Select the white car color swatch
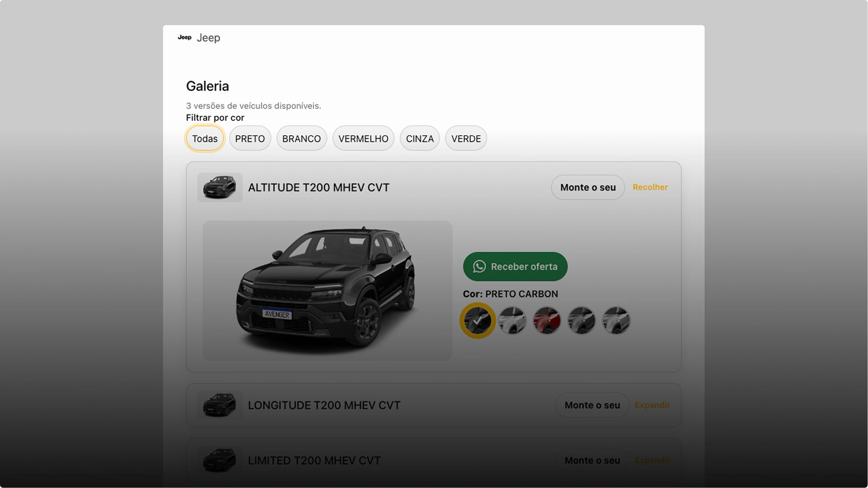Image resolution: width=868 pixels, height=488 pixels. [x=512, y=320]
